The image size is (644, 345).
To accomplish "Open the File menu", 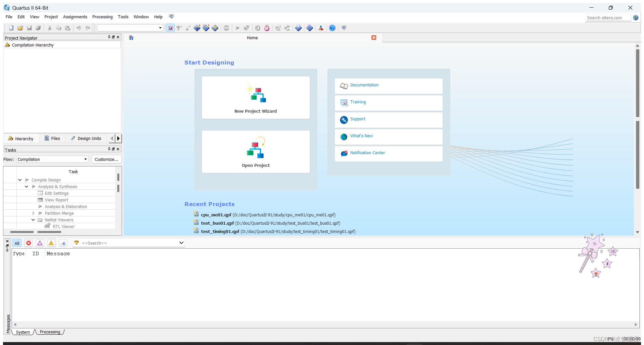I will click(9, 17).
